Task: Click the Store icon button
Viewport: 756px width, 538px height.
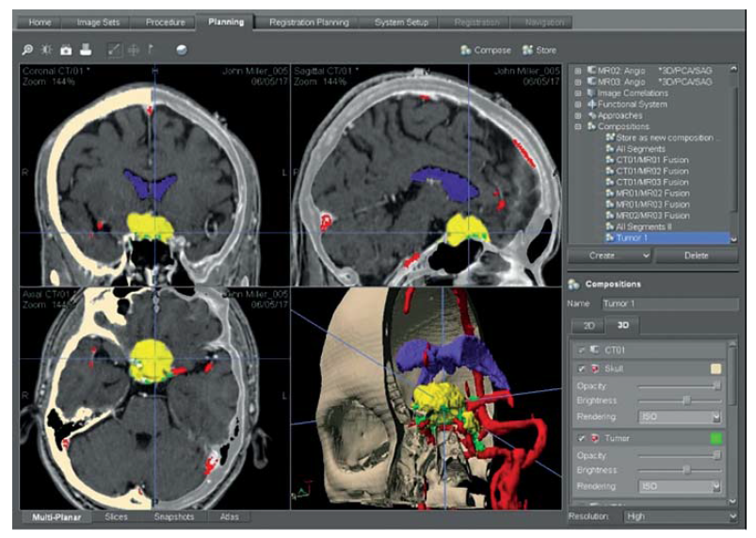Action: pos(540,50)
